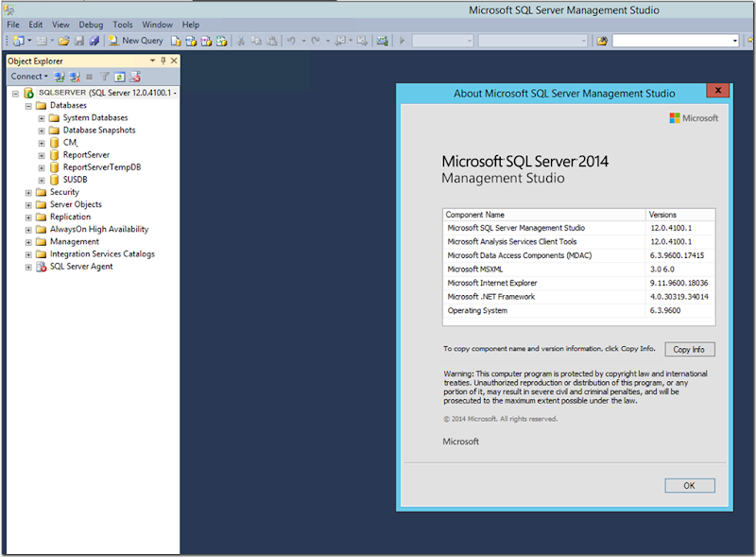
Task: Close the Object Explorer panel
Action: (x=174, y=61)
